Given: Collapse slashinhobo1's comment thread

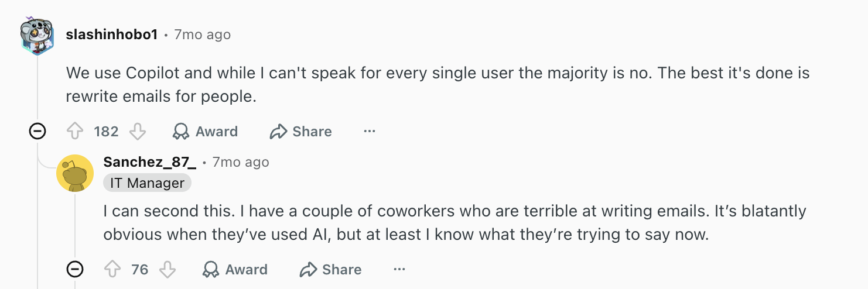Looking at the screenshot, I should tap(37, 132).
